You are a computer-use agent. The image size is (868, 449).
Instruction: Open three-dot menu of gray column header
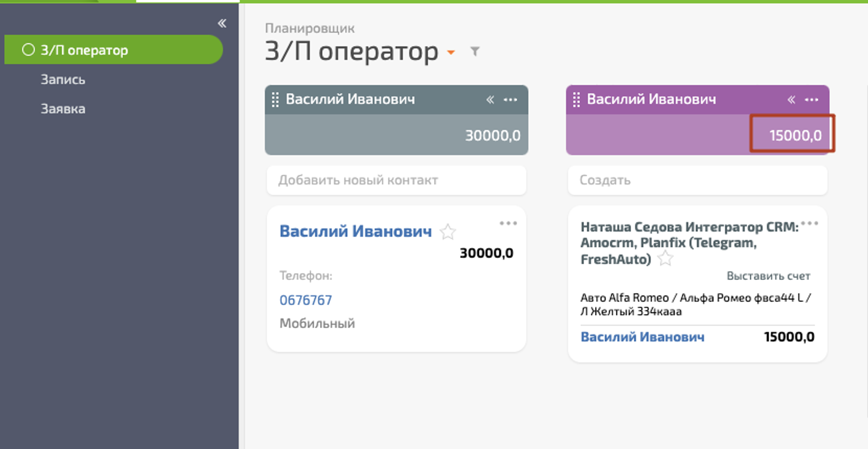tap(510, 99)
